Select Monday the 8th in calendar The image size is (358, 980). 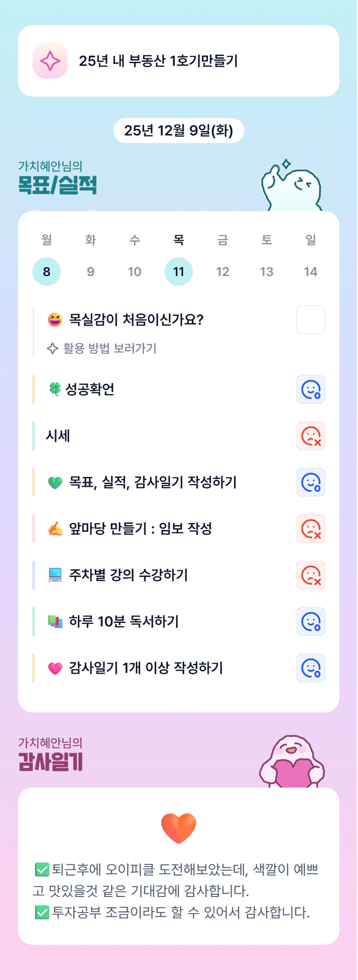(47, 272)
